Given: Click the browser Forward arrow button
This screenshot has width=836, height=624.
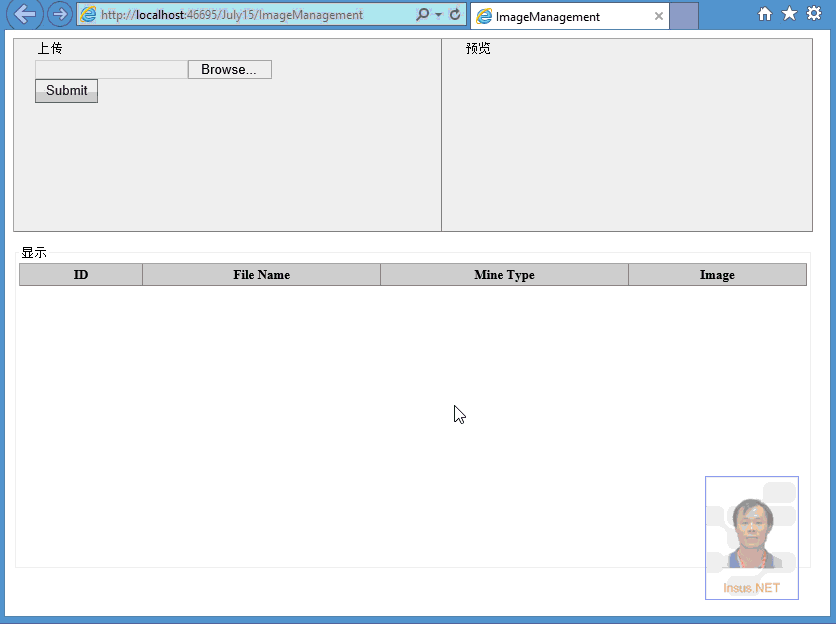Looking at the screenshot, I should [59, 15].
